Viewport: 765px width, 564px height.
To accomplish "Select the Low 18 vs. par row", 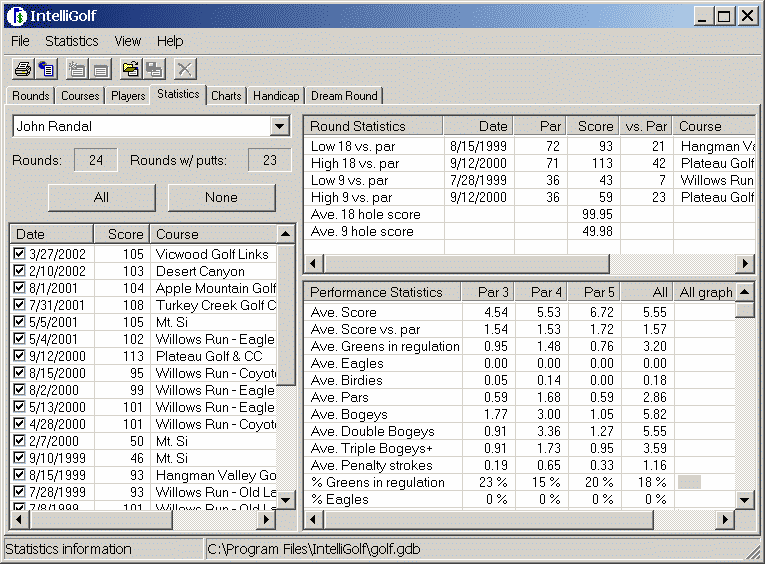I will tap(529, 146).
